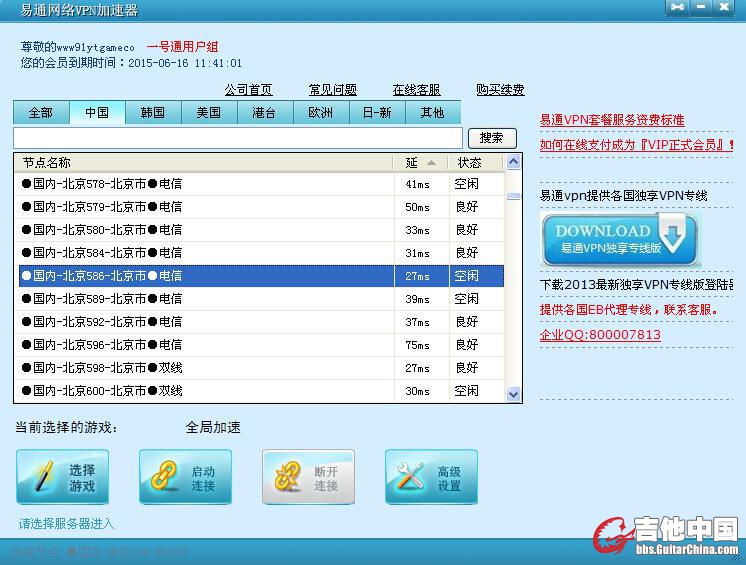Open the 公司首页 link
The height and width of the screenshot is (565, 746).
point(248,89)
